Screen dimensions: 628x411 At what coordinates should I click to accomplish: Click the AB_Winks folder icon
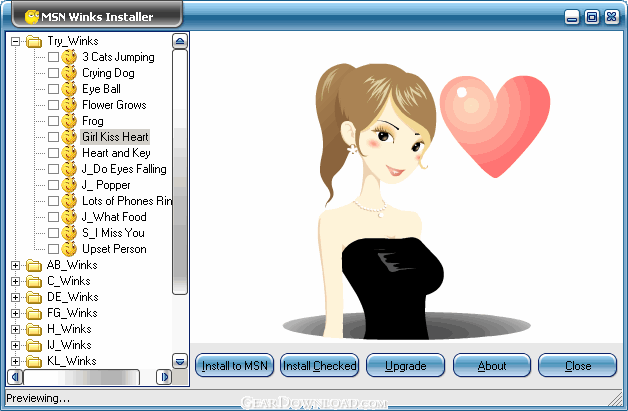click(34, 265)
